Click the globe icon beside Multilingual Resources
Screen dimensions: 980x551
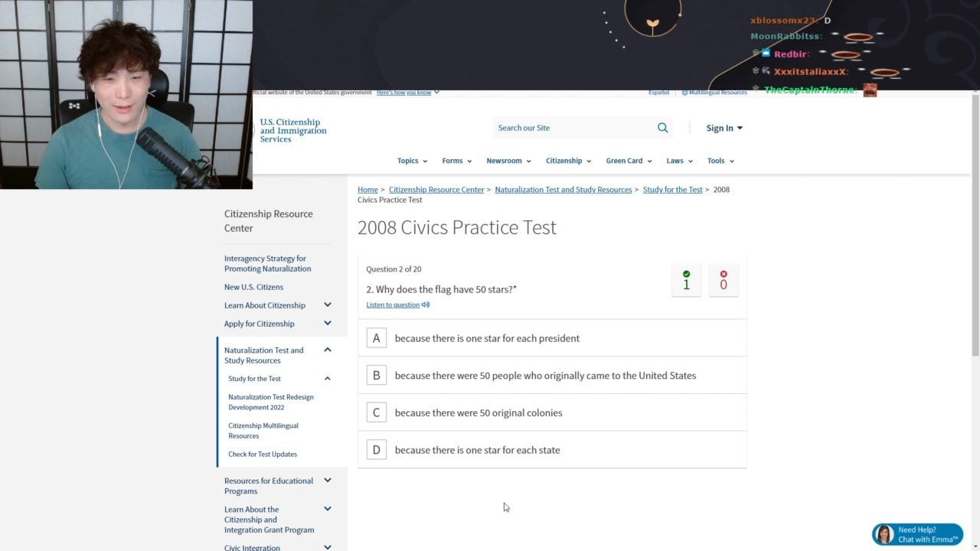point(684,93)
